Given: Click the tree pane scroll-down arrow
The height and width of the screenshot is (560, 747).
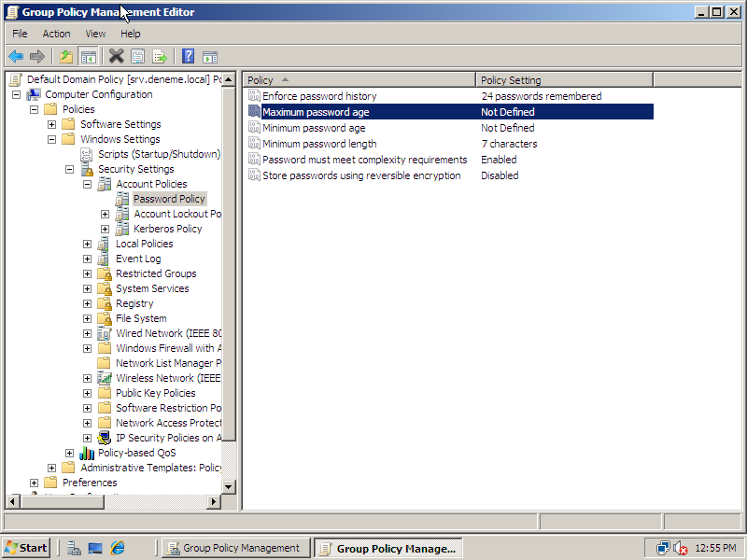Looking at the screenshot, I should click(x=229, y=486).
